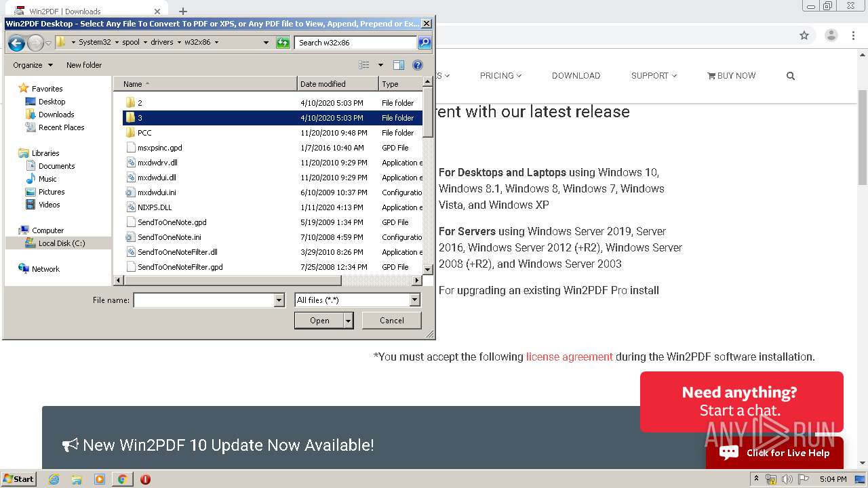The image size is (868, 488).
Task: Open DOWNLOAD page on Win2PDF site
Action: (x=576, y=76)
